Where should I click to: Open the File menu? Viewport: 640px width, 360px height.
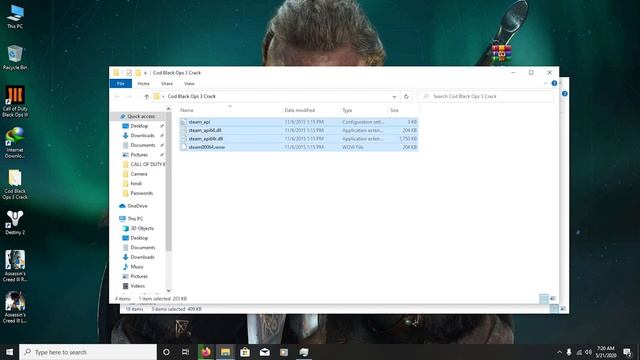[121, 83]
